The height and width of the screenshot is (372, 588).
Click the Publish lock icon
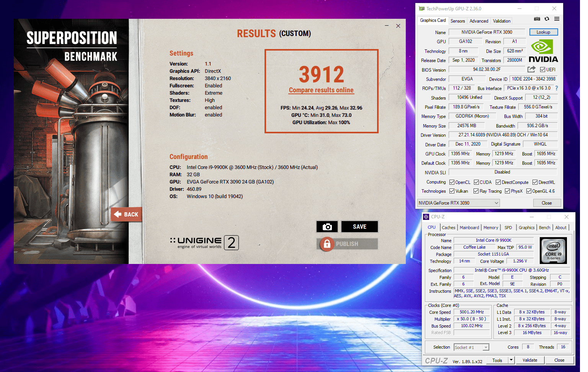[327, 244]
